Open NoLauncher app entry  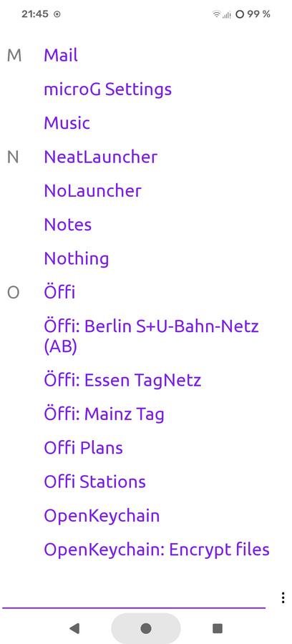(92, 190)
